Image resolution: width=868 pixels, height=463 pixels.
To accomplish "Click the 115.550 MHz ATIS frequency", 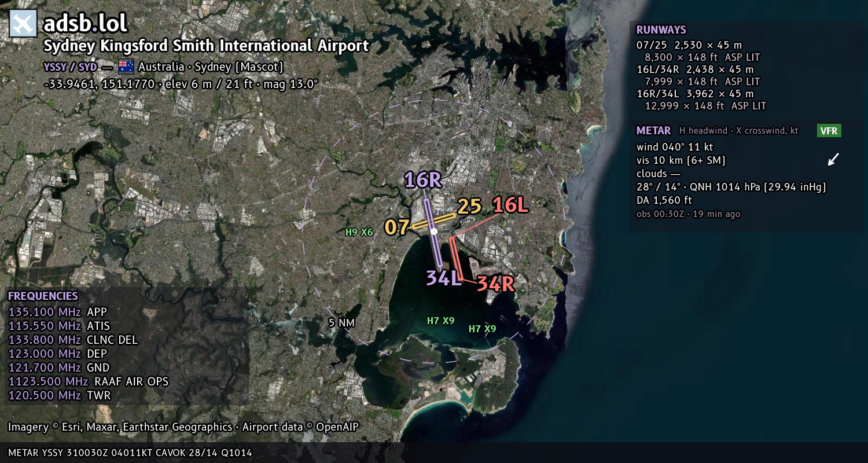I will pos(59,326).
